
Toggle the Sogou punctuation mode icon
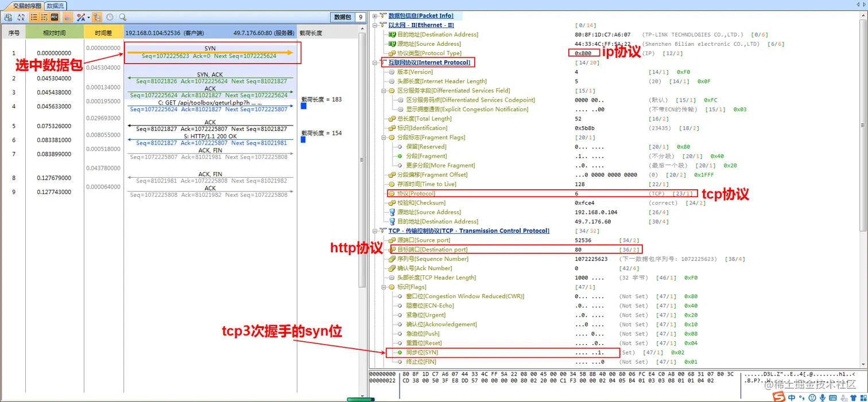(x=801, y=398)
